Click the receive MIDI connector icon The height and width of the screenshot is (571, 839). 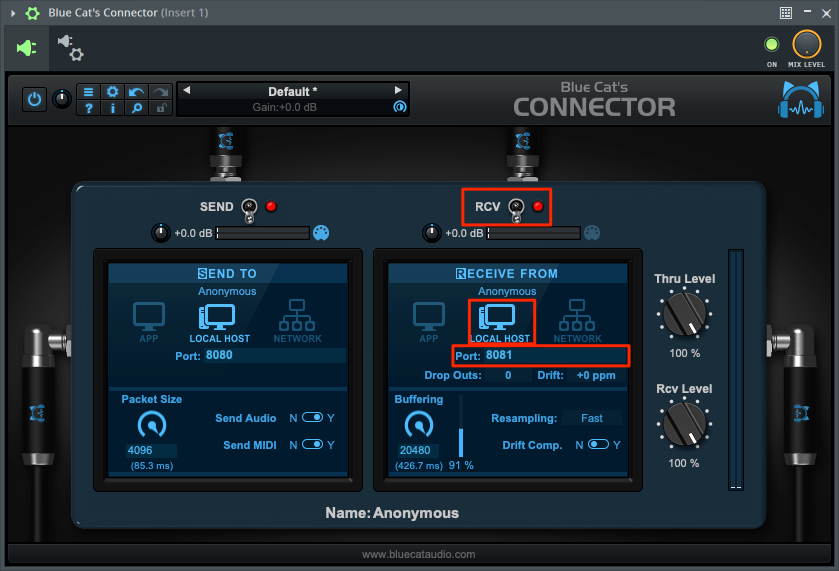click(x=592, y=233)
